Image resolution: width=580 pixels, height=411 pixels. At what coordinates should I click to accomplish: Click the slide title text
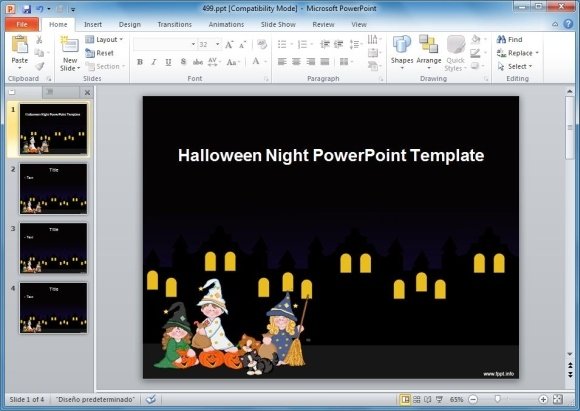pyautogui.click(x=331, y=155)
